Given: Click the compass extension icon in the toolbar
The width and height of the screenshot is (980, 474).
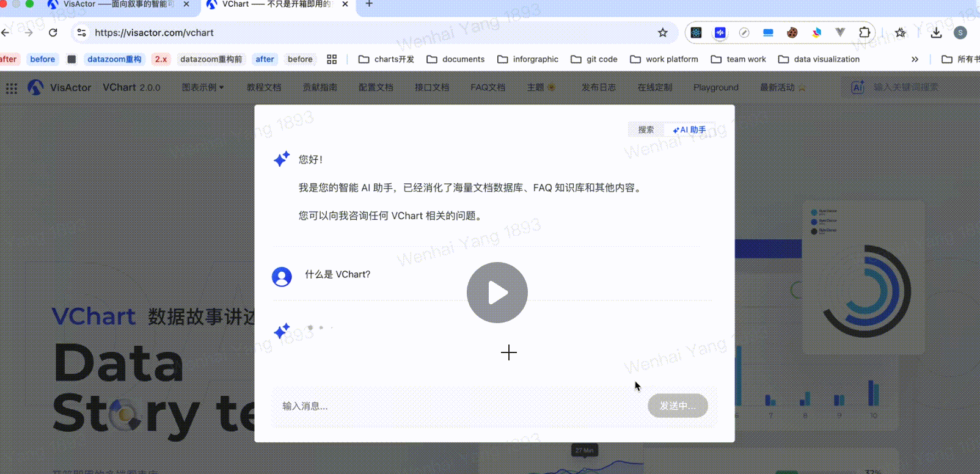Looking at the screenshot, I should 744,33.
